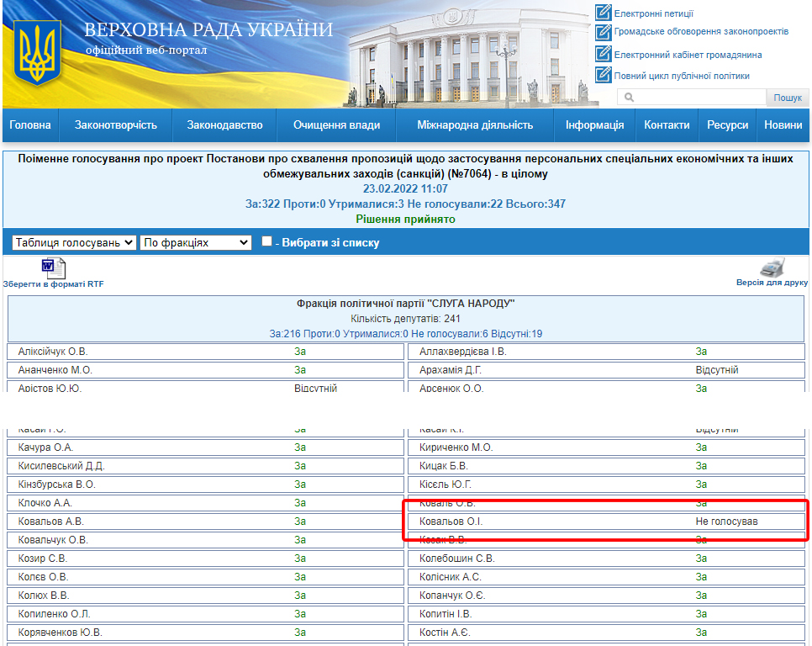Click the Ukraine trident coat of arms logo
The image size is (812, 646).
point(39,52)
